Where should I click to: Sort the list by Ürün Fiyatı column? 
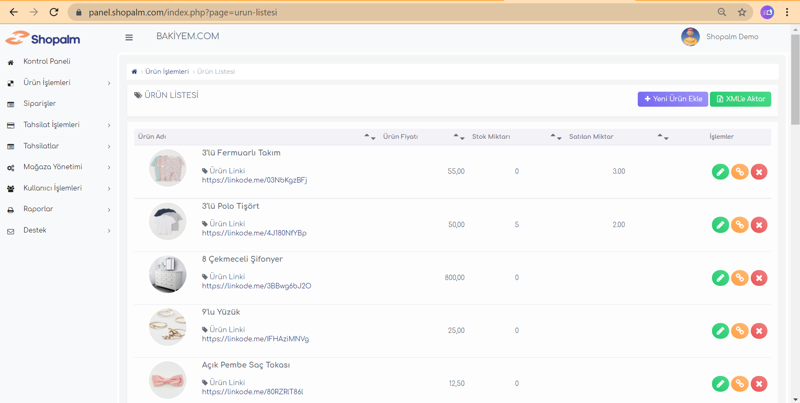[x=458, y=137]
